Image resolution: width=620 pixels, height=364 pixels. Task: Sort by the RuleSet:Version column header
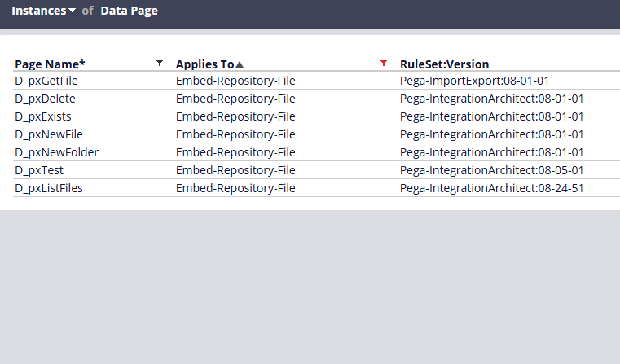(445, 64)
